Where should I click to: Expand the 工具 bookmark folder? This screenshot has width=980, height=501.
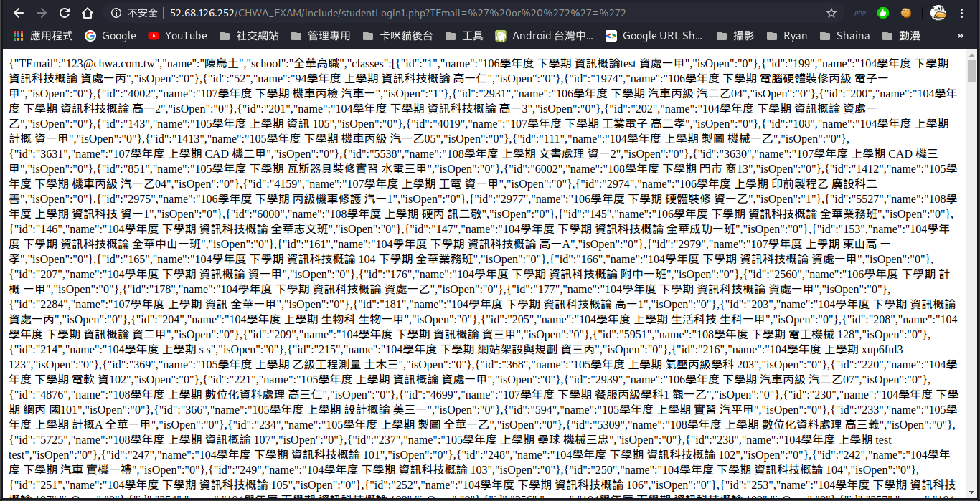[464, 36]
